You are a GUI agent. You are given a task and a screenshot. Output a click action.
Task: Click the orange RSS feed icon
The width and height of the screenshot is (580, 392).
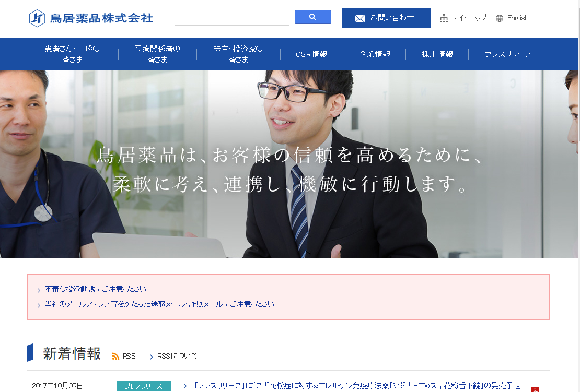click(x=115, y=356)
